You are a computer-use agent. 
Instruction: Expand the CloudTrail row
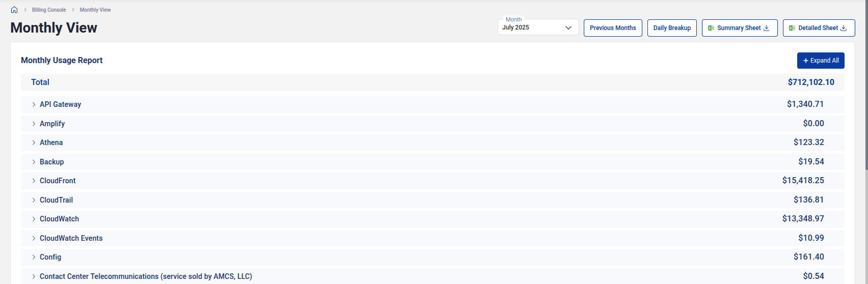coord(34,200)
